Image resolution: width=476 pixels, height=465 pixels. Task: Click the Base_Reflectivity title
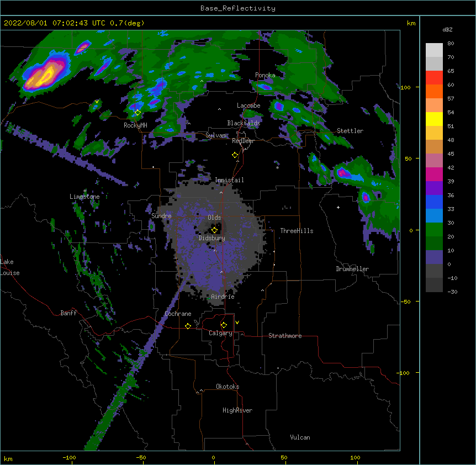tap(238, 8)
